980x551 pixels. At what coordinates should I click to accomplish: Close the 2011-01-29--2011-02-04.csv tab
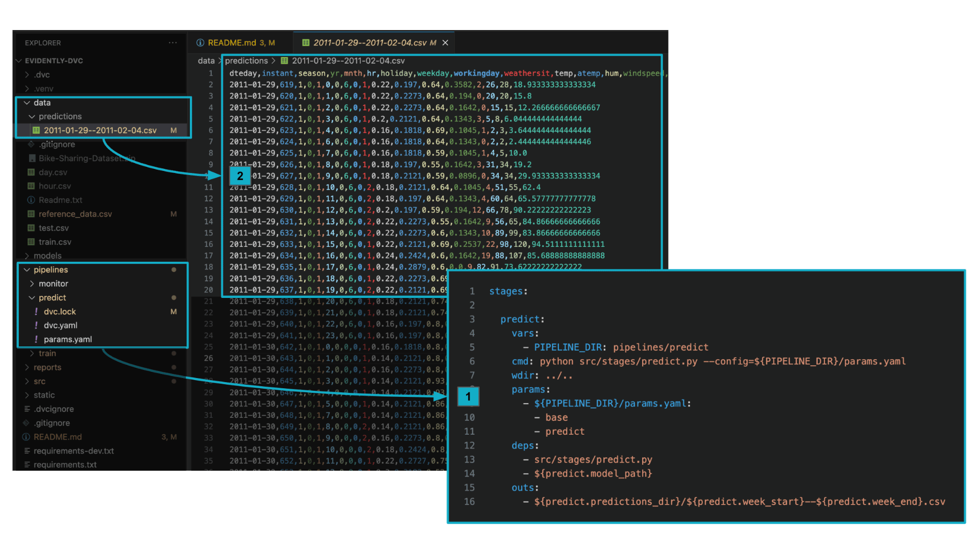point(445,43)
